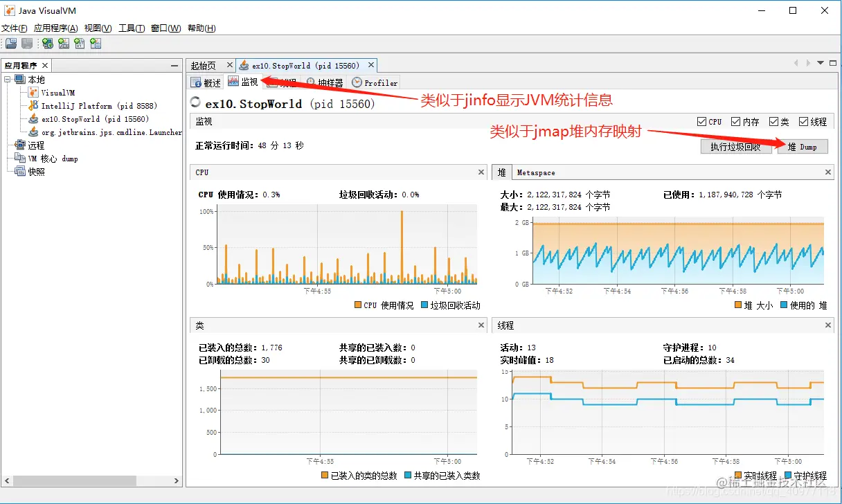Click the 垃圾回收活动 legend swatch
842x504 pixels.
point(424,305)
